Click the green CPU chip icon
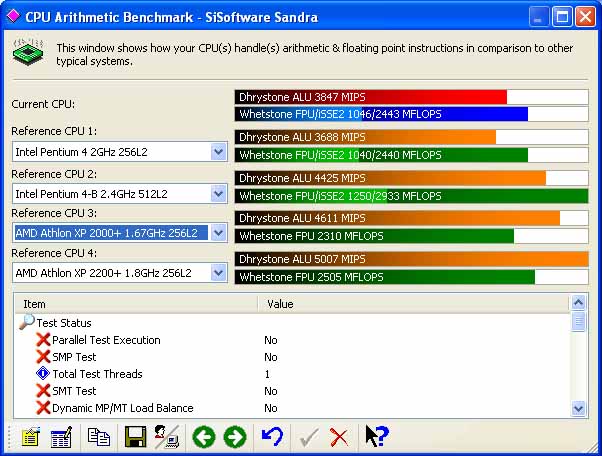The image size is (602, 456). point(28,52)
